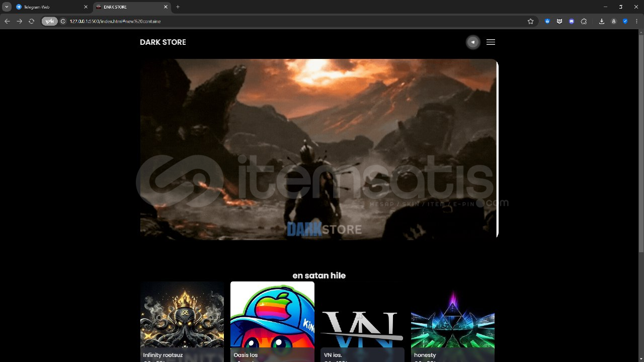Viewport: 644px width, 362px height.
Task: Expand the tab search dropdown arrow
Action: point(7,7)
